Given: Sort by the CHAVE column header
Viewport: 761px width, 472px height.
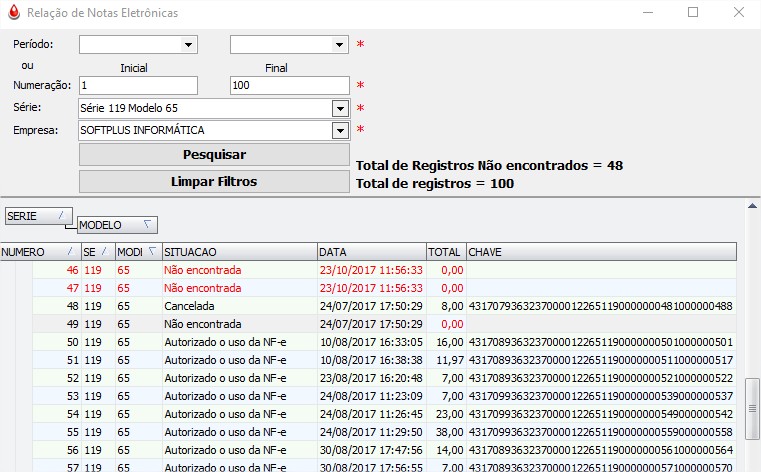Looking at the screenshot, I should pos(601,252).
